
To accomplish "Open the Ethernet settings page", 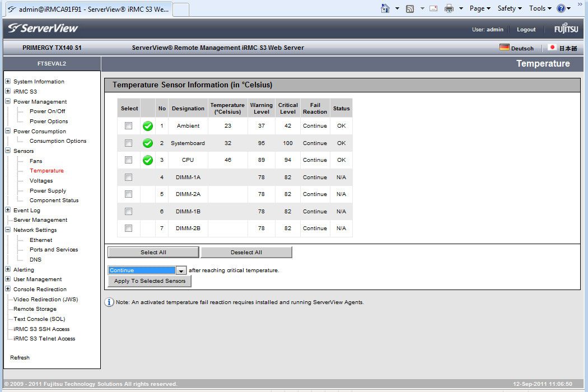I will [41, 240].
